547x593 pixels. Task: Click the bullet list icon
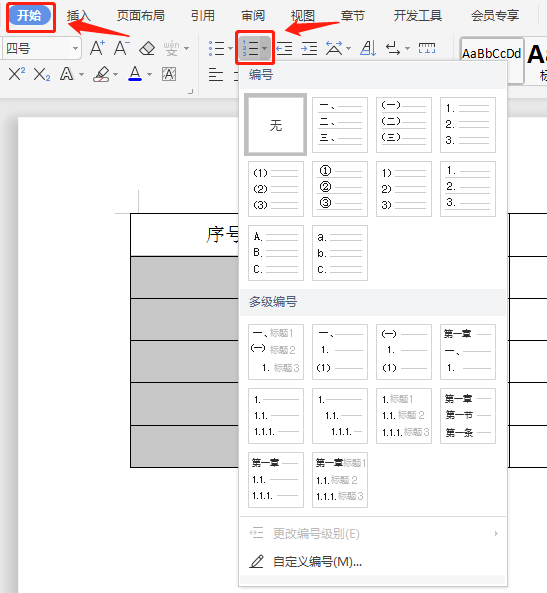point(216,48)
